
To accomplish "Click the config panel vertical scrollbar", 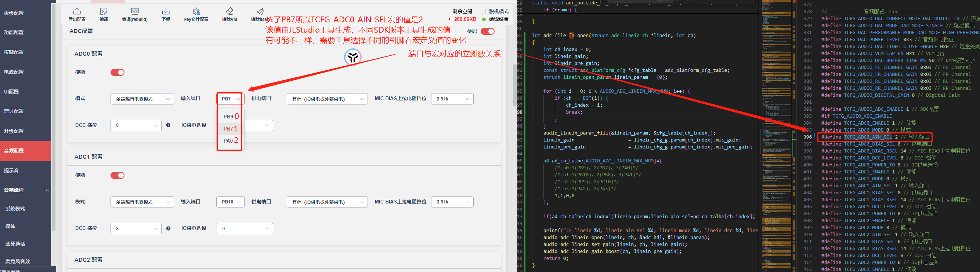I will (x=515, y=84).
